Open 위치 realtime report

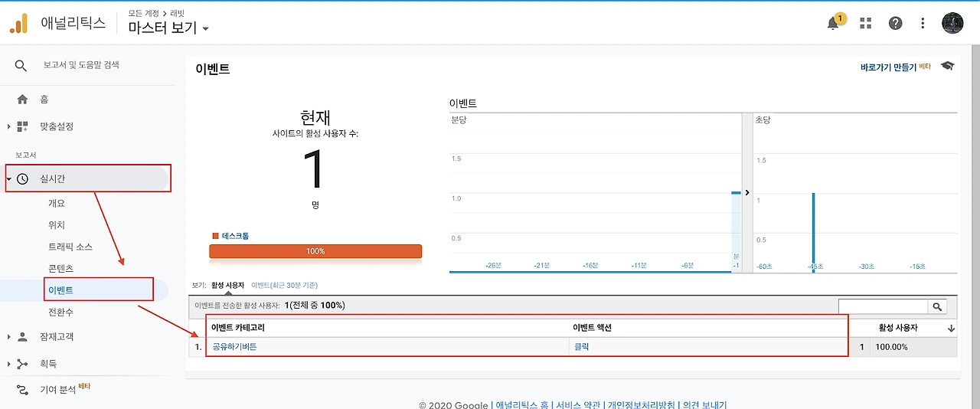57,225
